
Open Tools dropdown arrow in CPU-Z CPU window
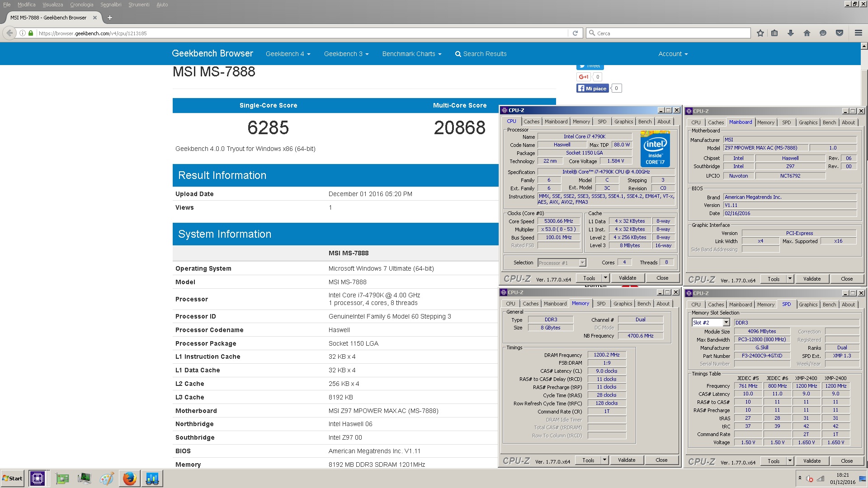pos(606,278)
